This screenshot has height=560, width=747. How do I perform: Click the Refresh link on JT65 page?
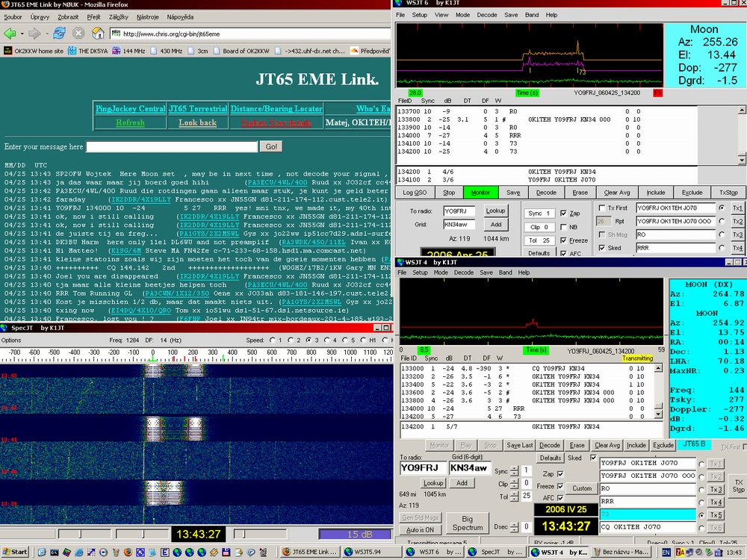click(x=130, y=122)
